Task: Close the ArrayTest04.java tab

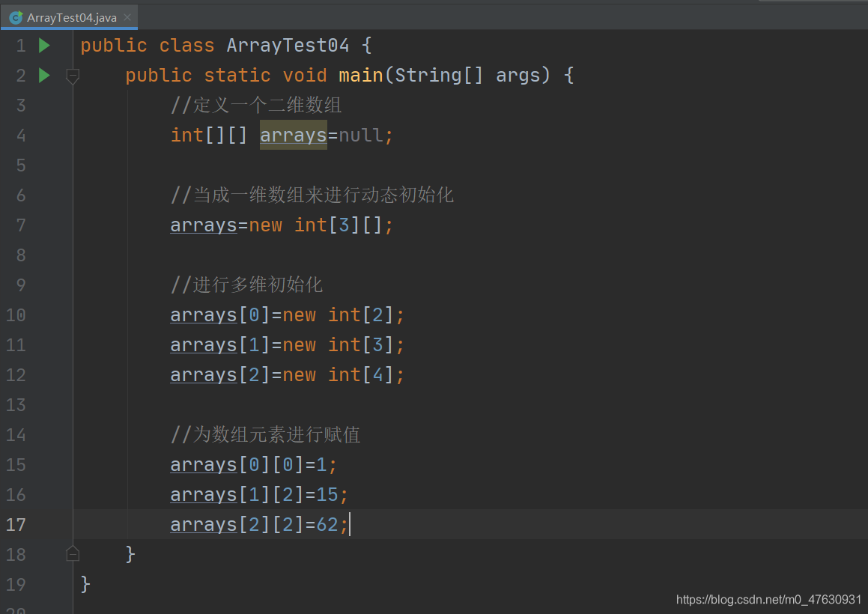Action: click(x=127, y=17)
